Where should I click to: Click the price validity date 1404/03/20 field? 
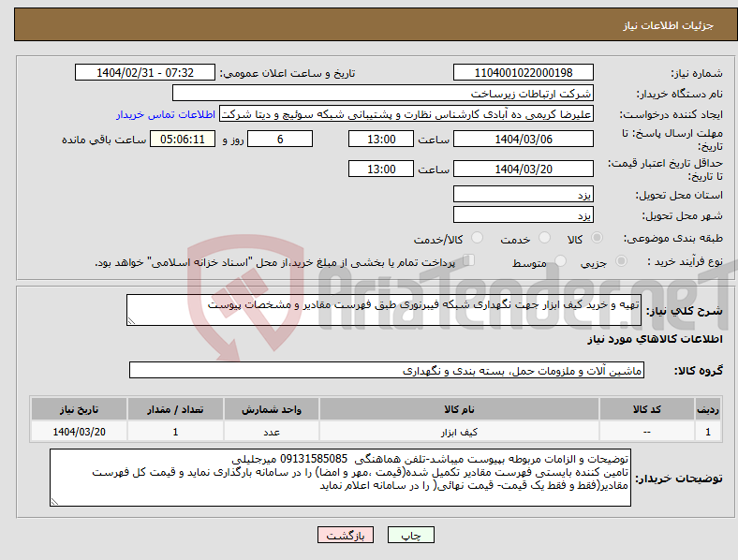tap(523, 169)
